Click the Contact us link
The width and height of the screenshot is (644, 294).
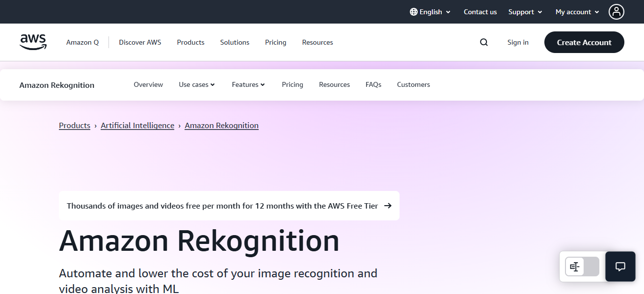[480, 12]
